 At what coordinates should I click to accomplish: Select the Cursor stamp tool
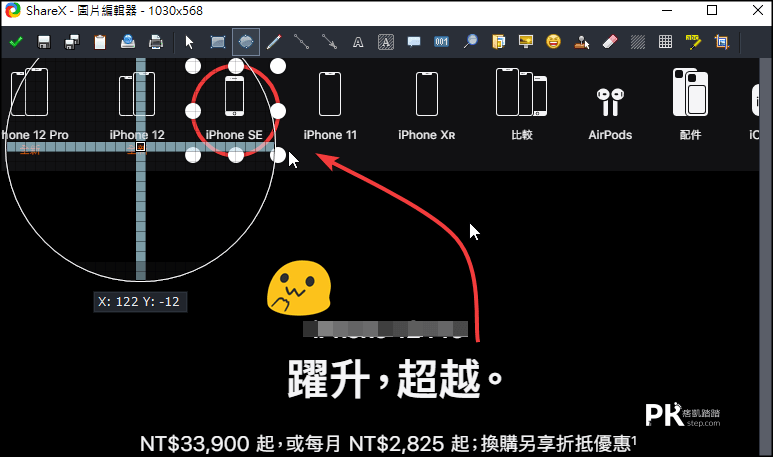581,42
